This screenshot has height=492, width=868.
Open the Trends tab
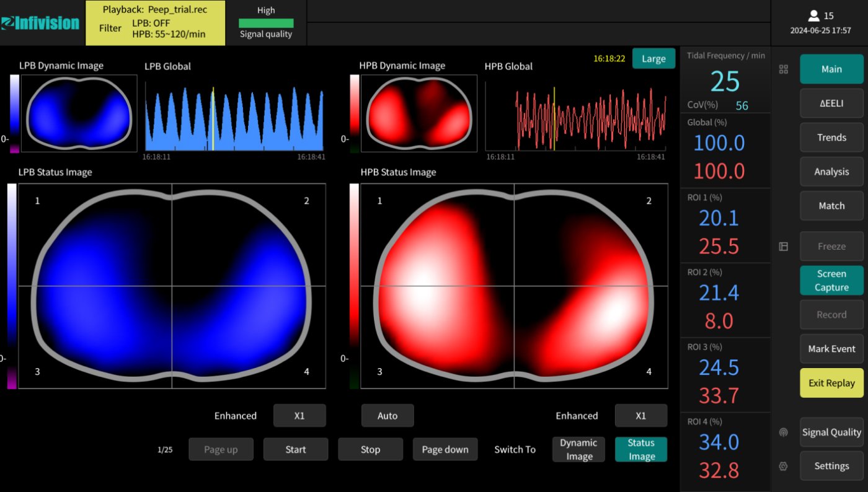[x=831, y=138]
